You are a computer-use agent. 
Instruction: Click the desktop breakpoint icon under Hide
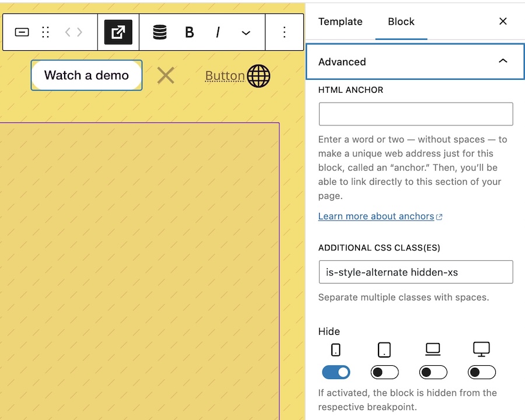click(481, 349)
